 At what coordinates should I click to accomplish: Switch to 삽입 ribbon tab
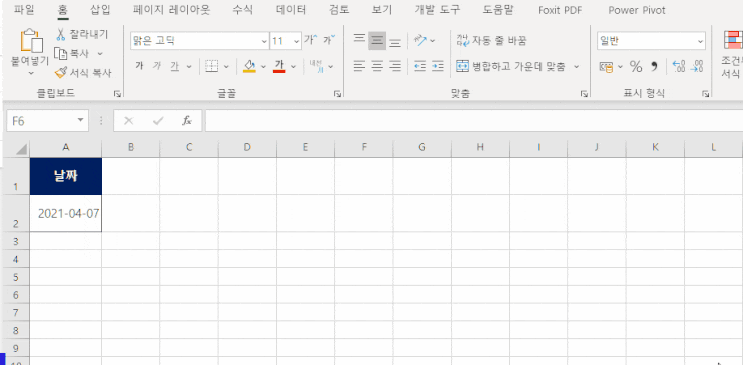click(x=100, y=10)
